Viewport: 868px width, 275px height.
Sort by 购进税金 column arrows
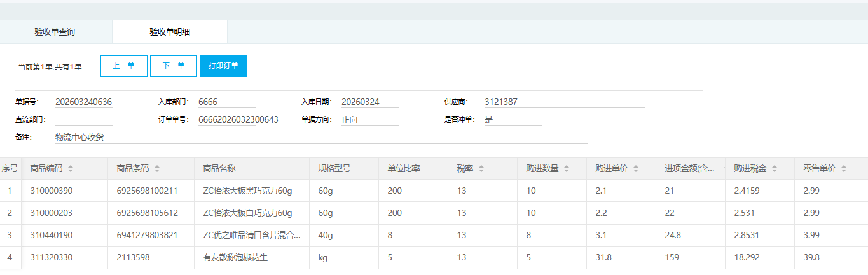coord(775,169)
